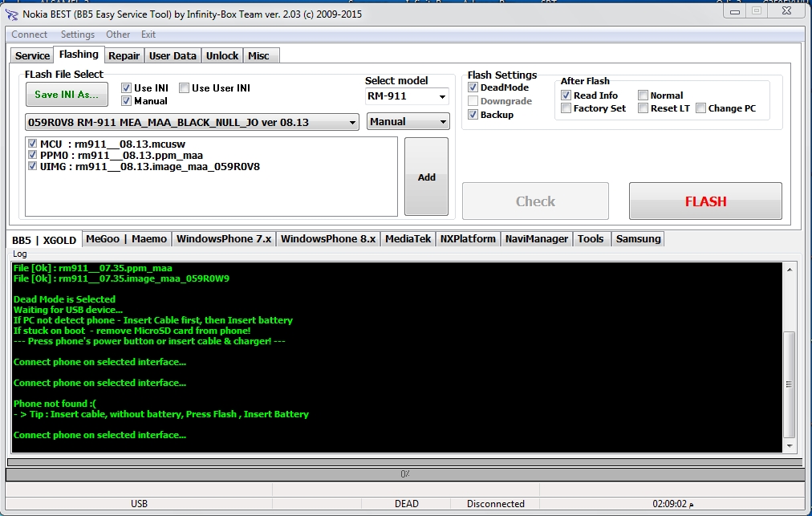The image size is (812, 516).
Task: Click the Nokia BEST app icon in title bar
Action: click(11, 14)
